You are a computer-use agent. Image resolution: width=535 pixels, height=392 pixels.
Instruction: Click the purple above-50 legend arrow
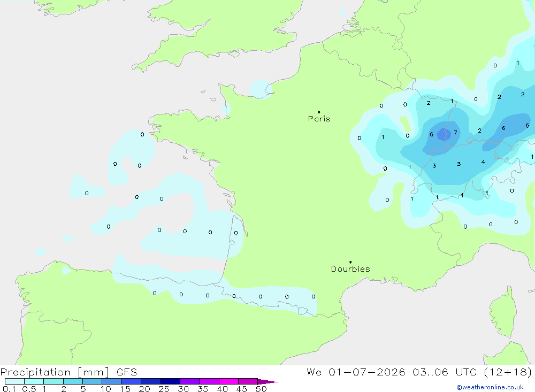point(267,382)
